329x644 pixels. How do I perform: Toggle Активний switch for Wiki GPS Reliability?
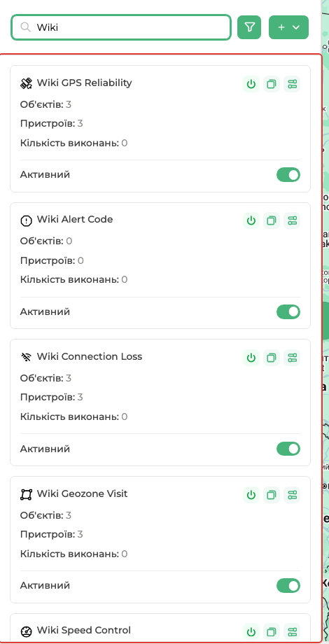(x=288, y=174)
